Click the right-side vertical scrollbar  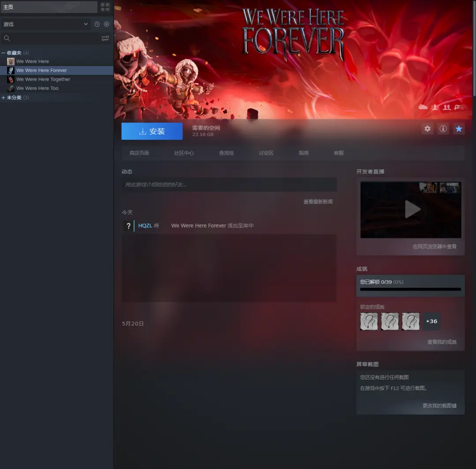[x=474, y=48]
